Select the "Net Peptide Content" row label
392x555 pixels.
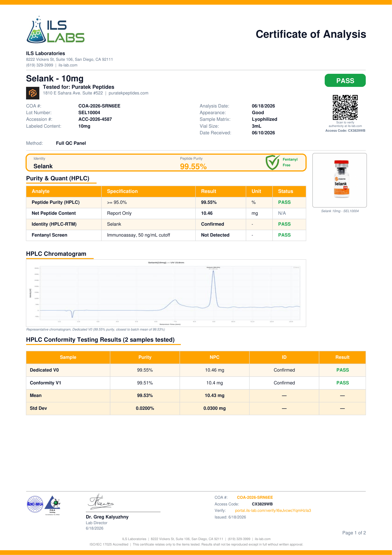click(54, 213)
